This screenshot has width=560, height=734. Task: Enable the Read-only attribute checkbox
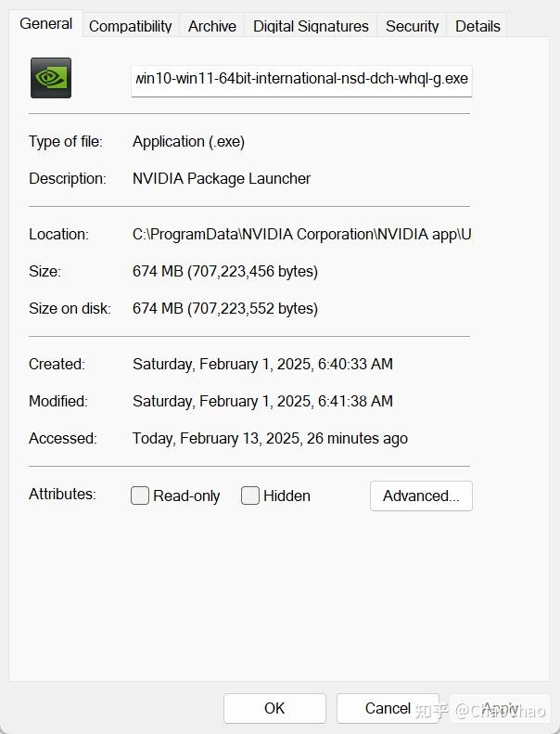pyautogui.click(x=140, y=496)
